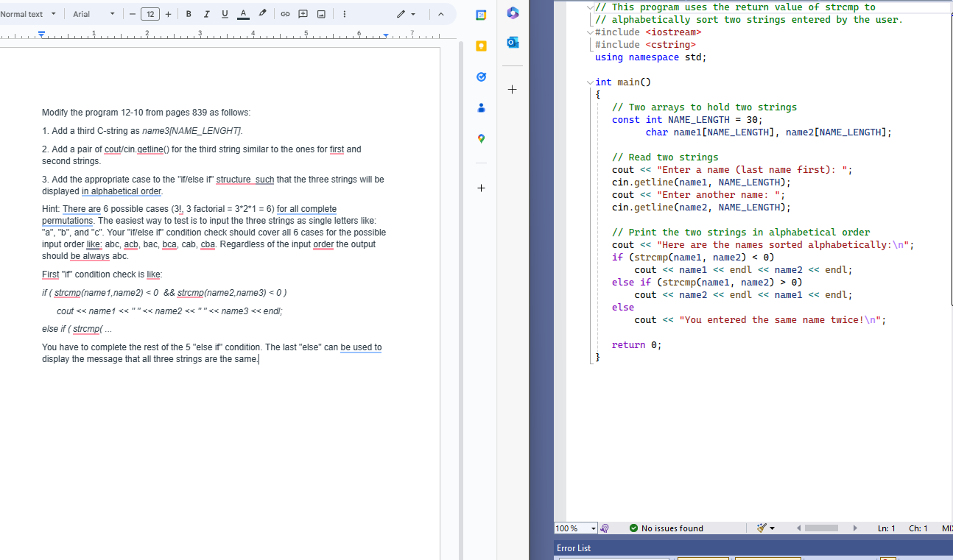The image size is (953, 560).
Task: Toggle italic formatting in the Docs toolbar
Action: tap(207, 15)
